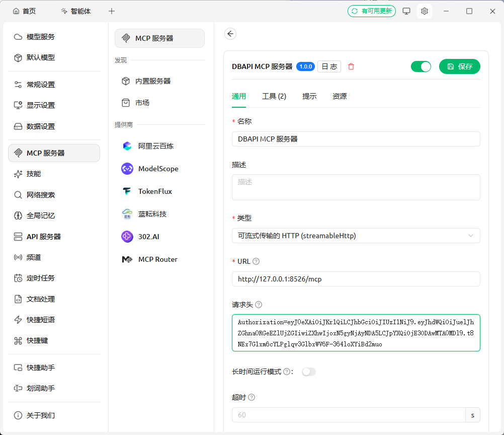Open 关于我们 page
504x435 pixels.
[x=54, y=415]
